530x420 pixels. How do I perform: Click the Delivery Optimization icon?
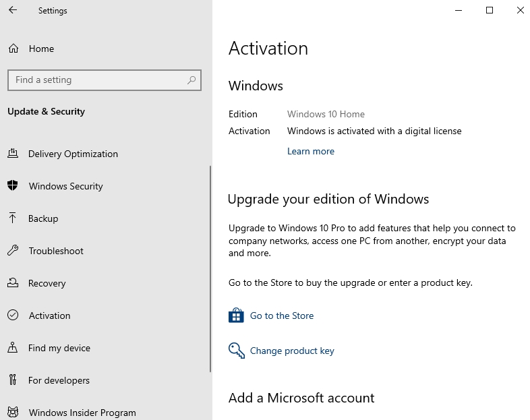13,154
